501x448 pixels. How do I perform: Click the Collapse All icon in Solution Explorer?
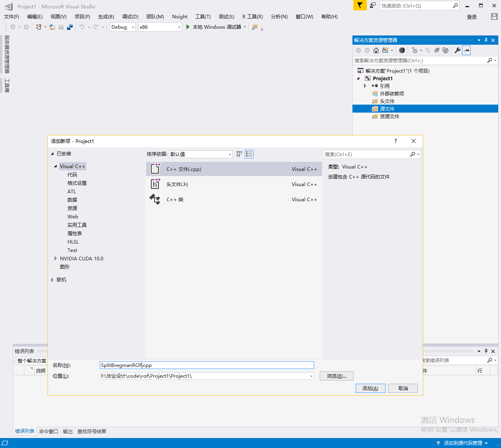[437, 50]
